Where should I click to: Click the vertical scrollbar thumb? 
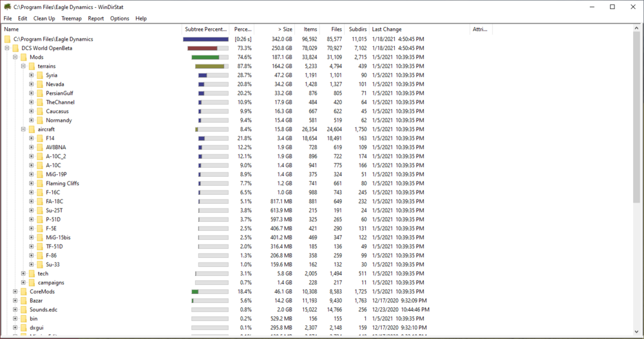pos(637,117)
